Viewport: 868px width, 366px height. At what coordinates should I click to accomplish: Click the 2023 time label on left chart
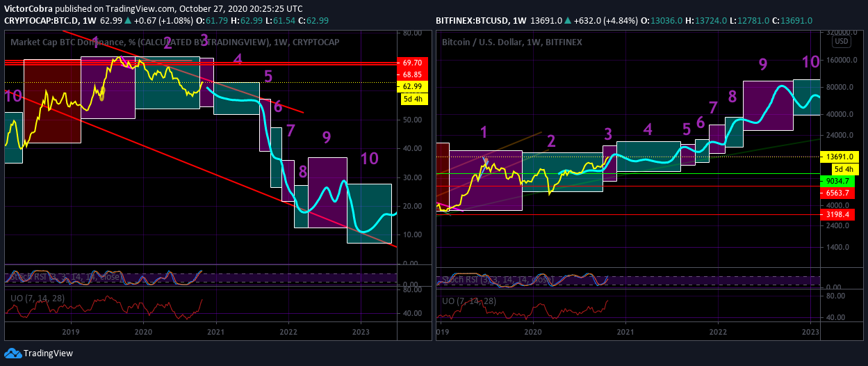361,333
